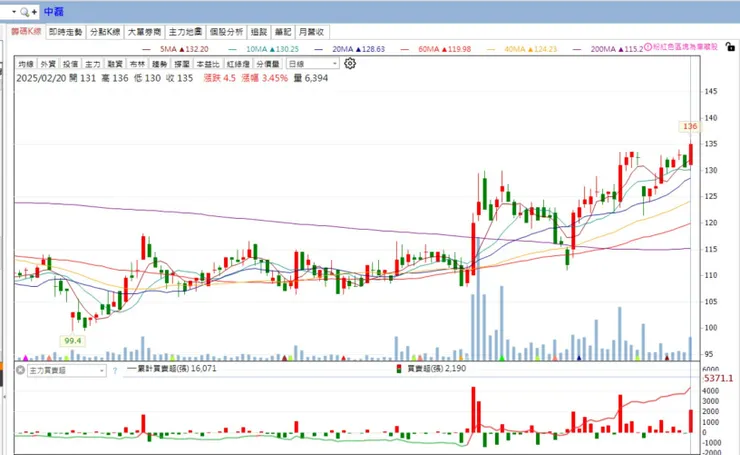Open the 日線 period dropdown
Viewport: 740px width, 455px height.
(x=312, y=64)
